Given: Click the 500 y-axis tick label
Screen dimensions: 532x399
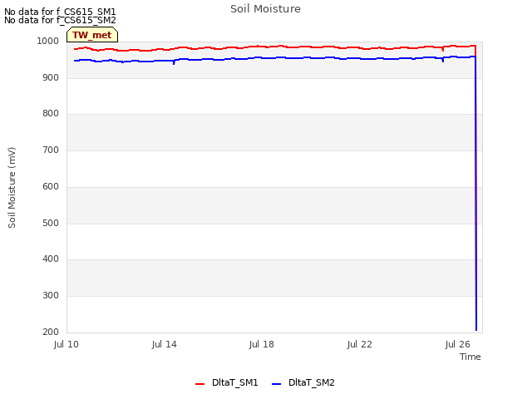Looking at the screenshot, I should click(51, 224).
